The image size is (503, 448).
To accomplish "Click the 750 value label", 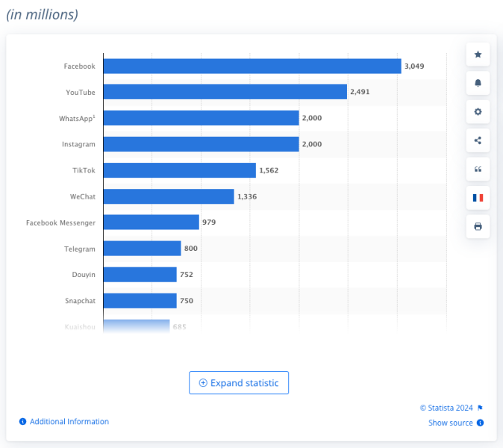I will coord(187,301).
